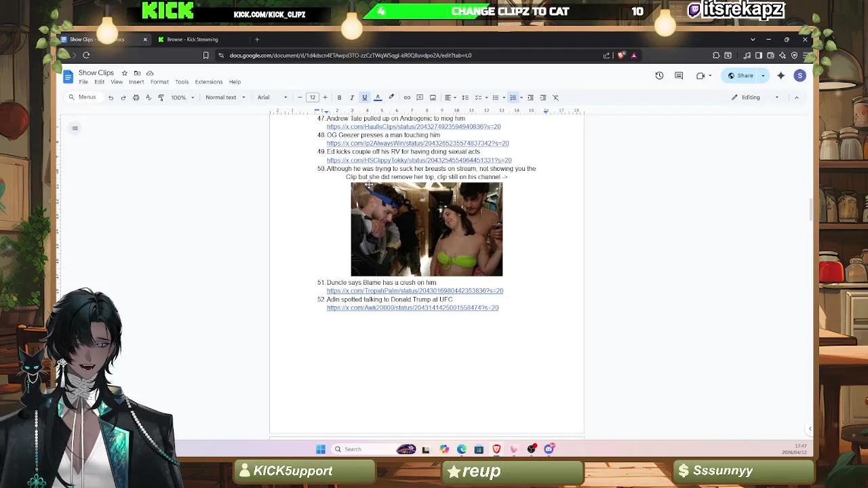The width and height of the screenshot is (868, 488).
Task: Open the File menu
Action: coord(83,82)
